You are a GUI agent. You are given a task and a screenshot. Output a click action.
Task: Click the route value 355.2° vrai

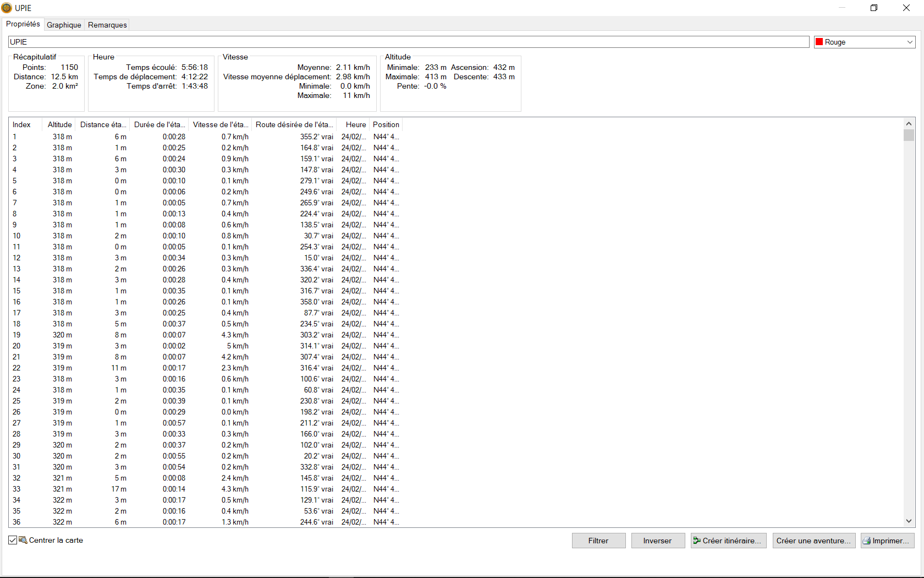pos(316,137)
